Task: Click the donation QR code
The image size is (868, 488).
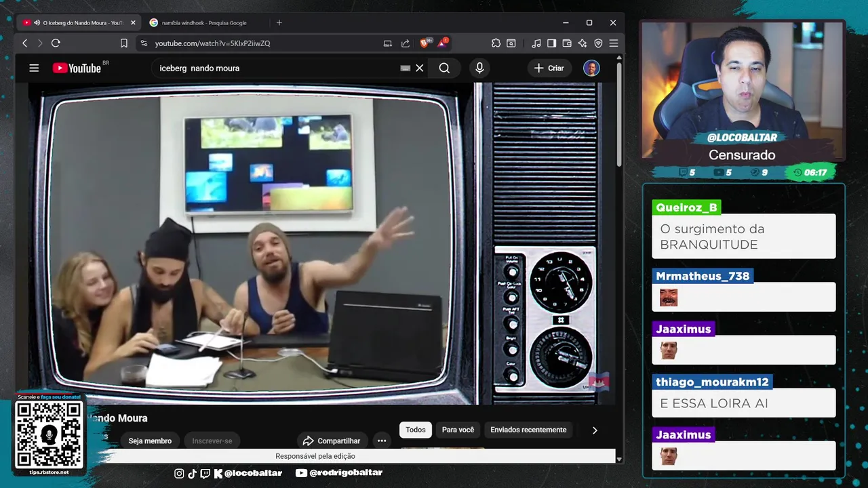Action: pyautogui.click(x=49, y=434)
